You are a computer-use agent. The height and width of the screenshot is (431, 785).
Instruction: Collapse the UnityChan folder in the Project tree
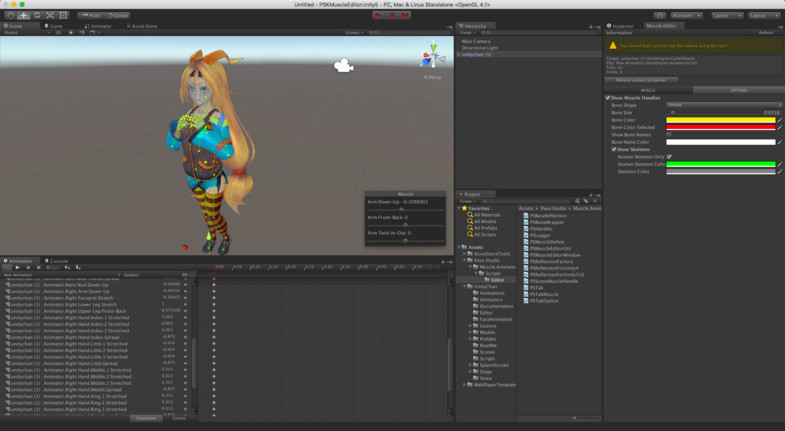pyautogui.click(x=465, y=287)
